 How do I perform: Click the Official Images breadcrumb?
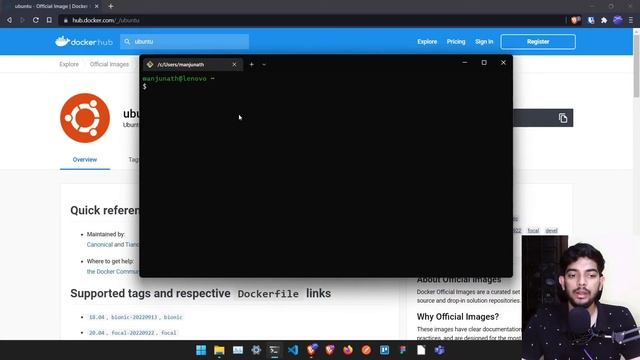coord(109,64)
